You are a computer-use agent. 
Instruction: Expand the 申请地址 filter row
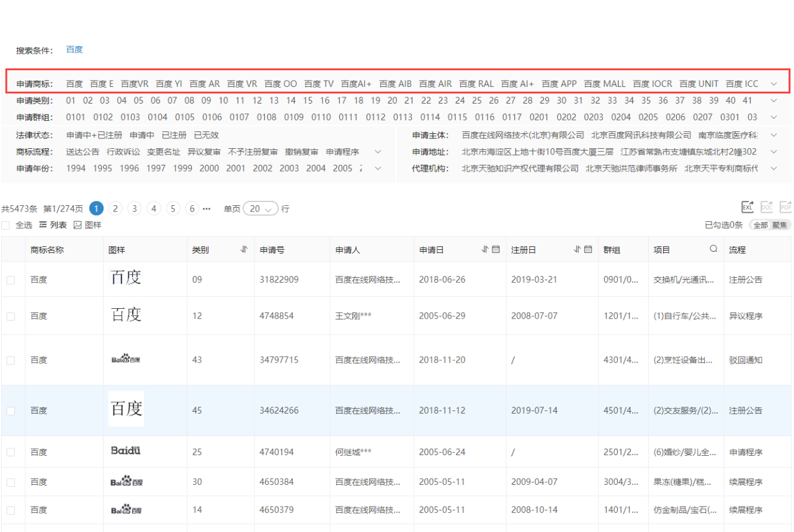tap(774, 151)
